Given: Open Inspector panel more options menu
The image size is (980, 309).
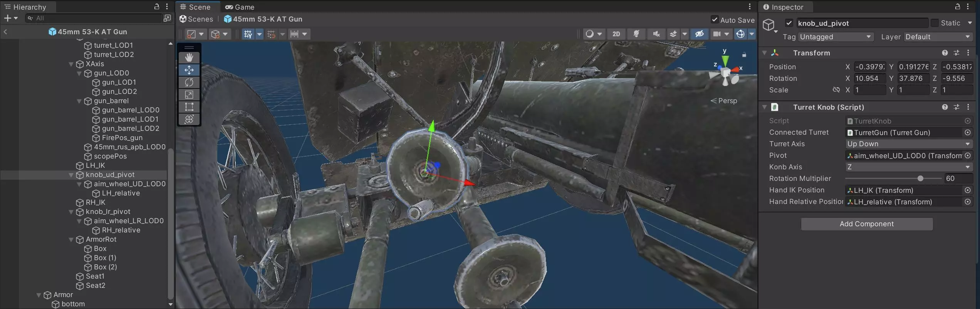Looking at the screenshot, I should (x=968, y=7).
